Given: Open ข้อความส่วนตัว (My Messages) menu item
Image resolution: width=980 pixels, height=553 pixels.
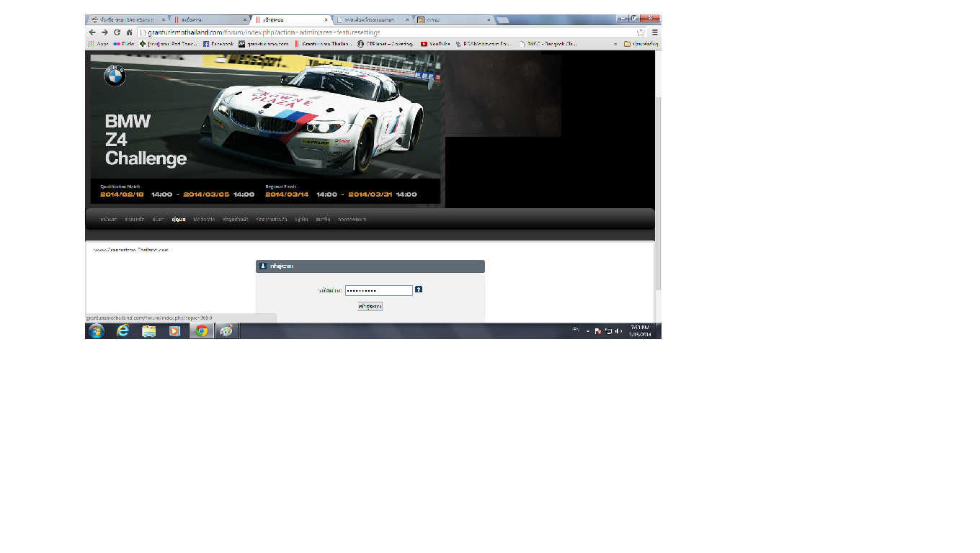Looking at the screenshot, I should coord(272,219).
